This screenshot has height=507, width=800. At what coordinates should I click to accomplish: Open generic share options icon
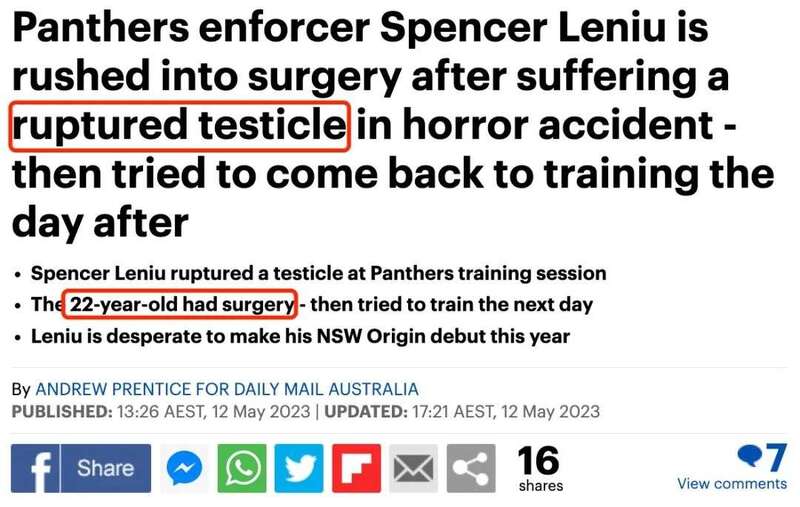coord(471,468)
